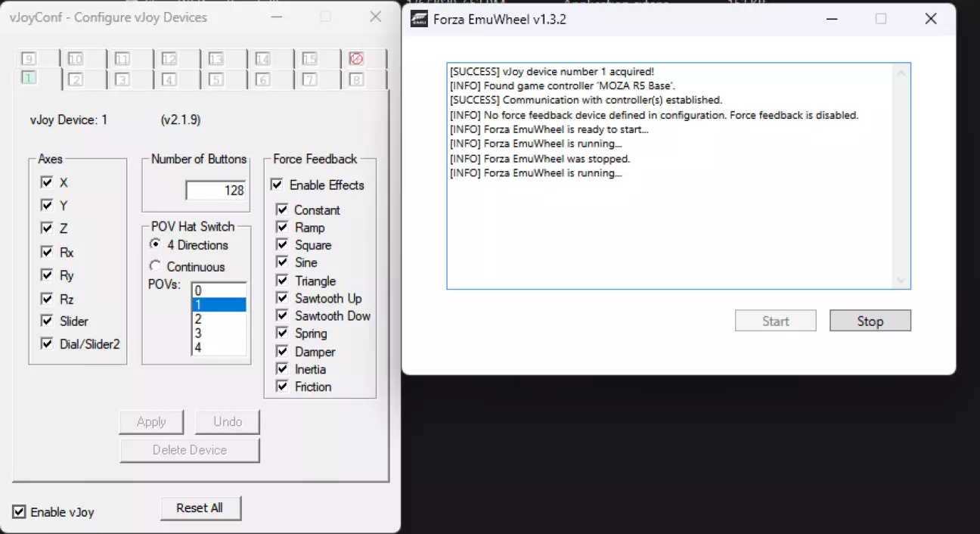Close the vJoyConf window

click(375, 17)
